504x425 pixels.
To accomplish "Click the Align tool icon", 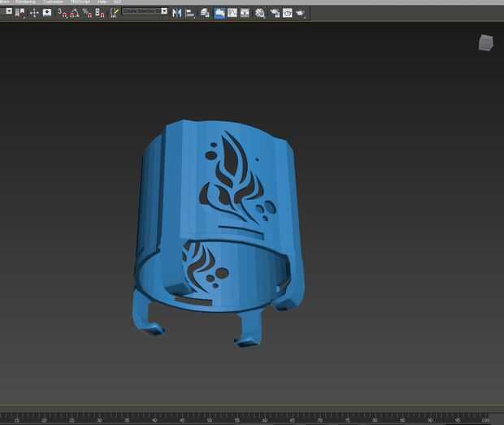I will 189,13.
